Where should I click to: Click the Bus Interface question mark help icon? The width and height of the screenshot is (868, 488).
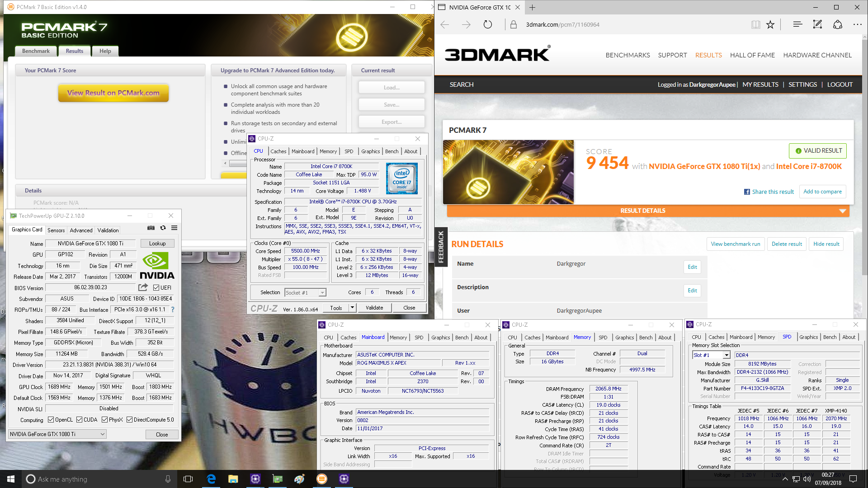click(x=172, y=310)
